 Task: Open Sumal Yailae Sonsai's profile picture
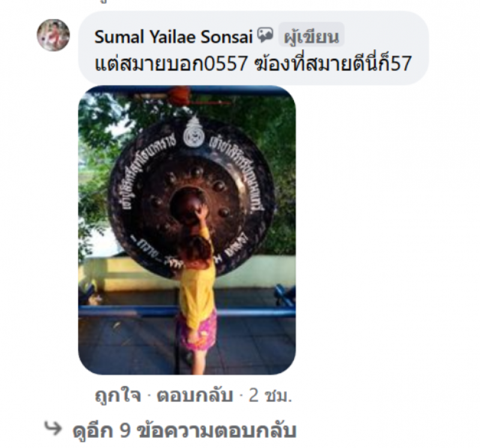click(x=53, y=35)
